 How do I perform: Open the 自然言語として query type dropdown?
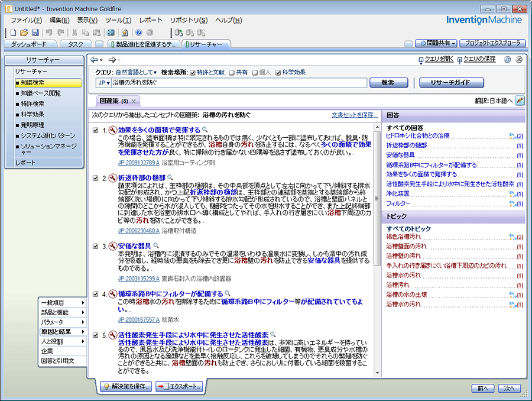[136, 72]
